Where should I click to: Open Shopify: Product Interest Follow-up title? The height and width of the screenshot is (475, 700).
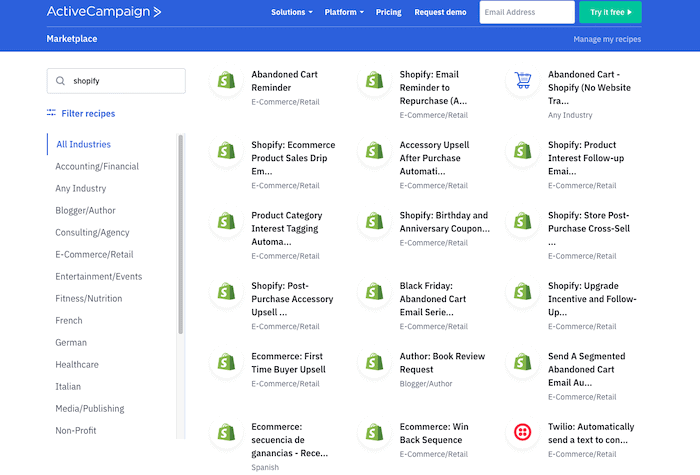pyautogui.click(x=586, y=158)
